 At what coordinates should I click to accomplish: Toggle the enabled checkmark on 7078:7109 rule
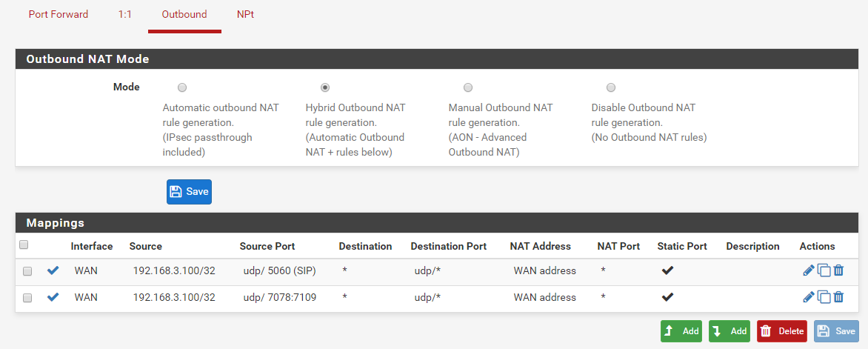[x=53, y=297]
